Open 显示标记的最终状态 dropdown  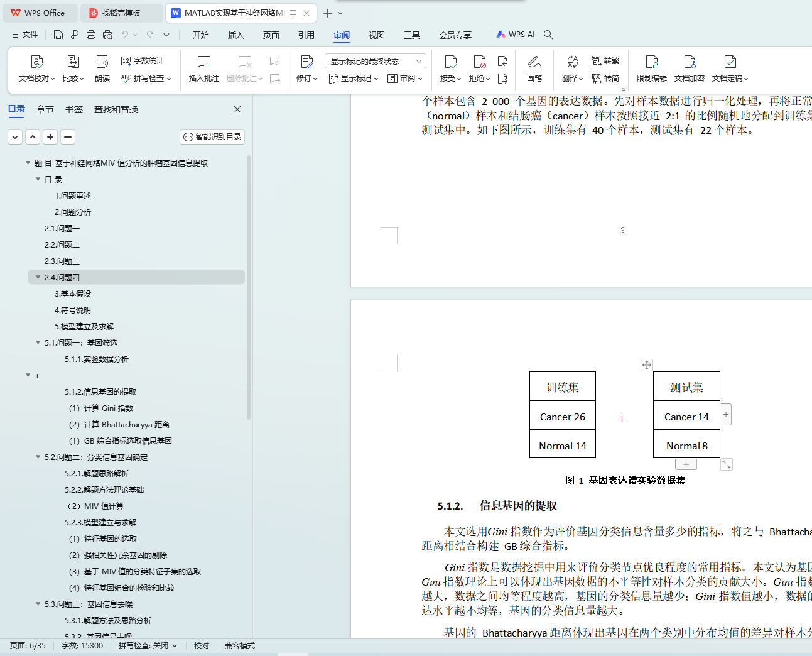(x=376, y=61)
